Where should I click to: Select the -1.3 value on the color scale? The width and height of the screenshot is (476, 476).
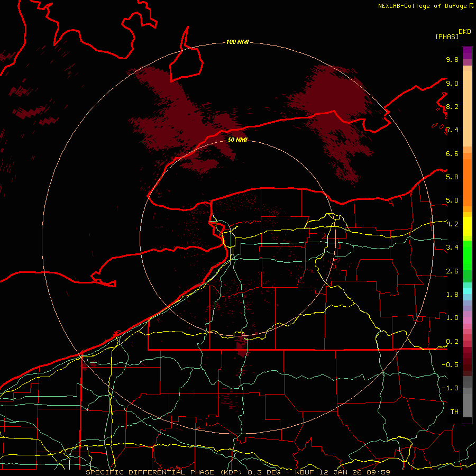(450, 388)
